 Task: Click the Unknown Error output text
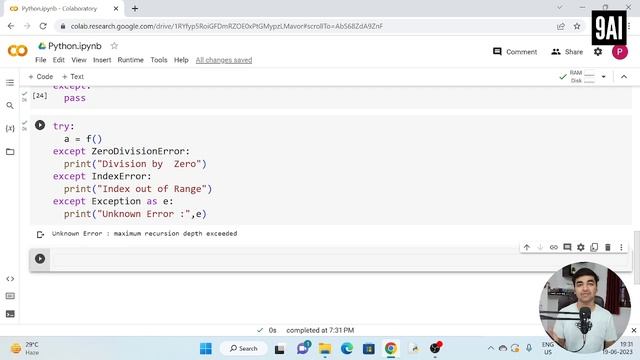(144, 233)
